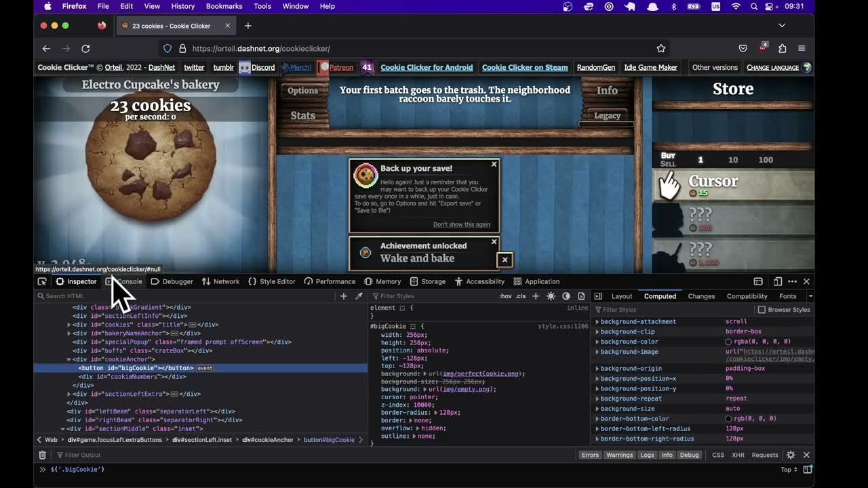Viewport: 868px width, 488px height.
Task: Toggle Info console filter
Action: (x=667, y=455)
